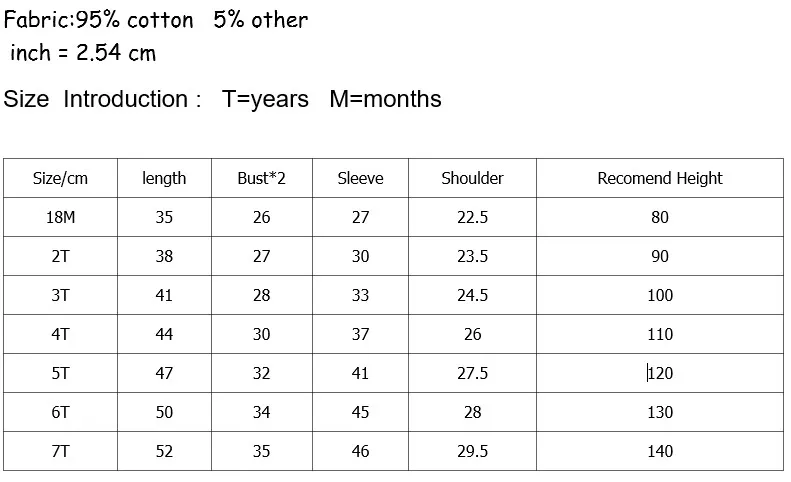Click the Shoulder column header
791x482 pixels.
(x=472, y=178)
